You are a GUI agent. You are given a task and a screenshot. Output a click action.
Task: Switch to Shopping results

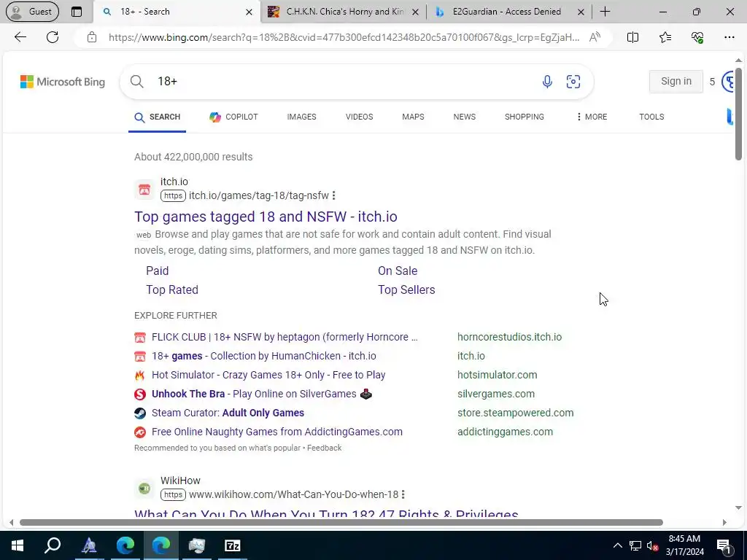click(x=524, y=117)
